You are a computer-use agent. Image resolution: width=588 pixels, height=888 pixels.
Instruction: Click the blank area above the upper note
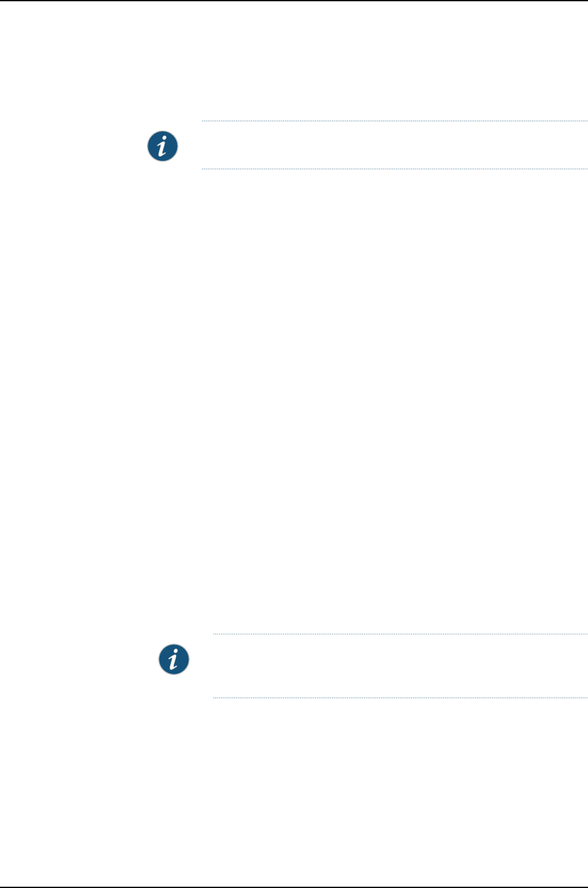point(294,60)
